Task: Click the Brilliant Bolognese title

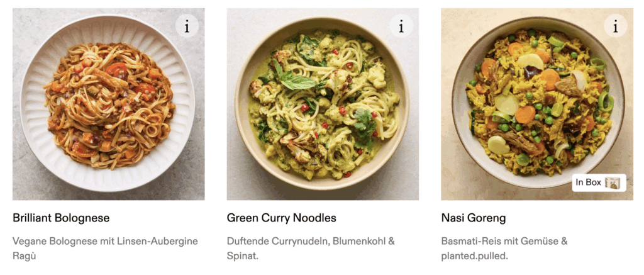Action: pyautogui.click(x=61, y=218)
